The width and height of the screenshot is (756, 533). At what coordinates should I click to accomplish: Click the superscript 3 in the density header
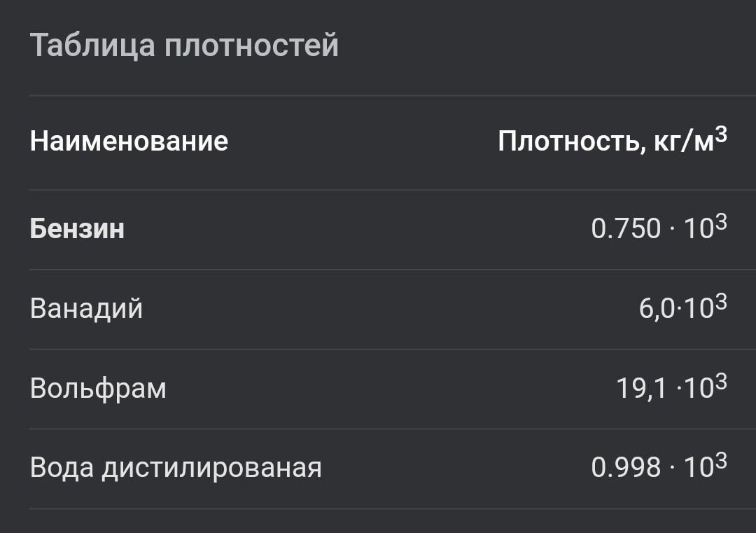(721, 134)
